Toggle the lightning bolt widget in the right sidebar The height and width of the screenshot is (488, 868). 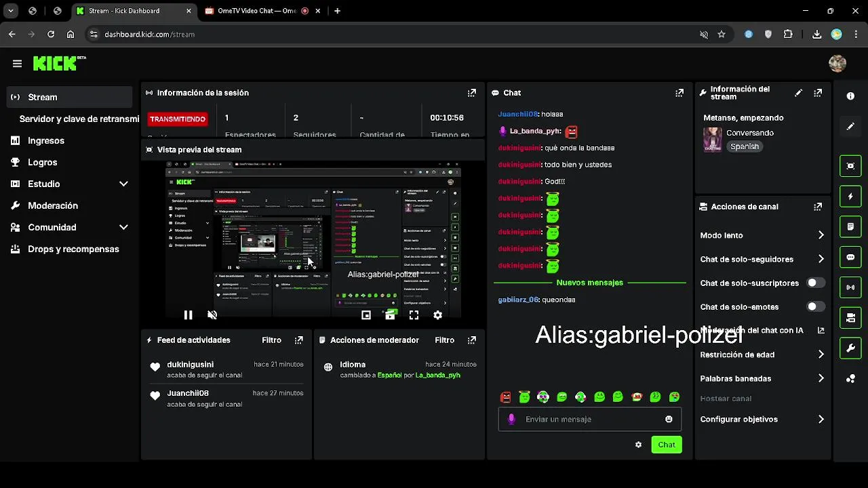(x=850, y=197)
